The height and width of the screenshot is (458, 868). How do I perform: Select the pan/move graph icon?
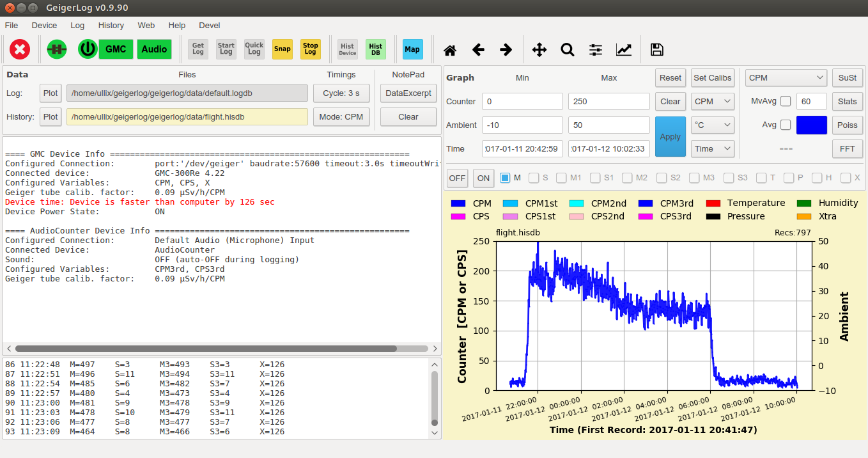(x=539, y=49)
